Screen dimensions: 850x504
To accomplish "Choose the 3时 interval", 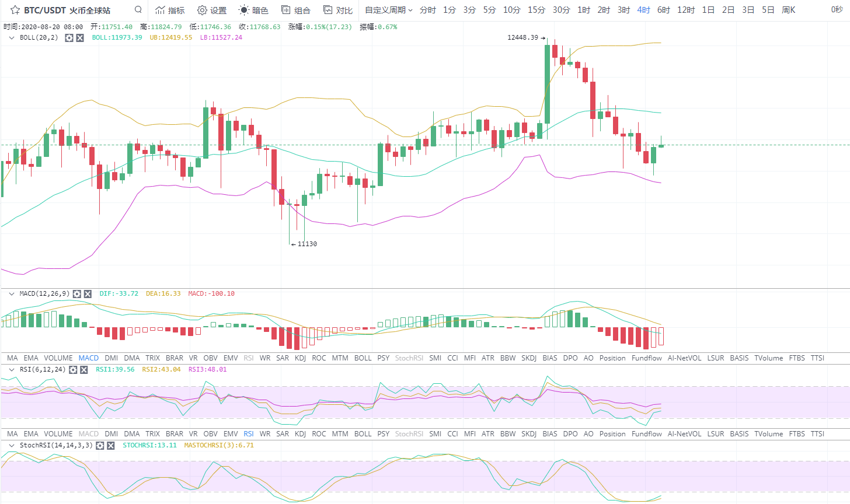I will tap(623, 10).
